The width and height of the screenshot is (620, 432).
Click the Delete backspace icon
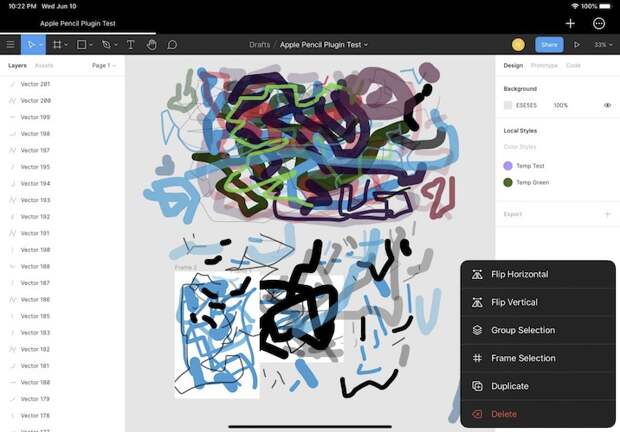coord(477,414)
